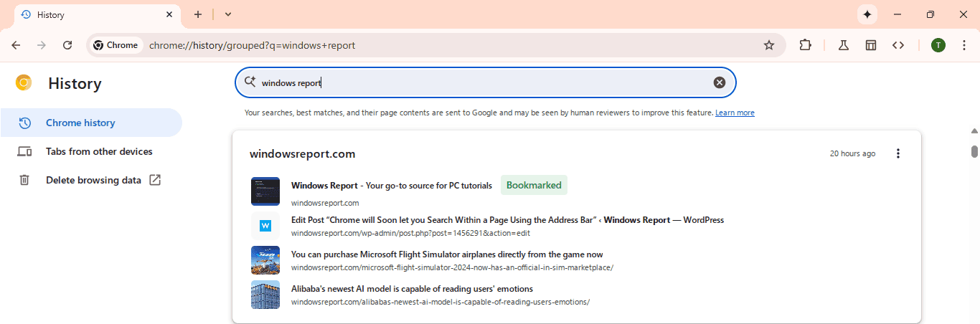Click the Alibaba article building thumbnail
The image size is (980, 324).
click(265, 295)
